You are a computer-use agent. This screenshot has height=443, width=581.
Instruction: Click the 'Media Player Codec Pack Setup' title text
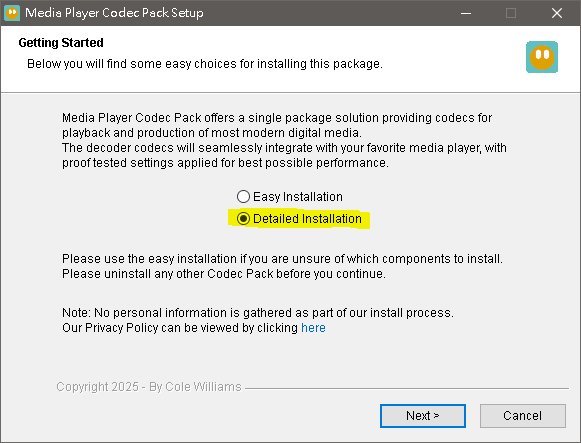tap(114, 13)
